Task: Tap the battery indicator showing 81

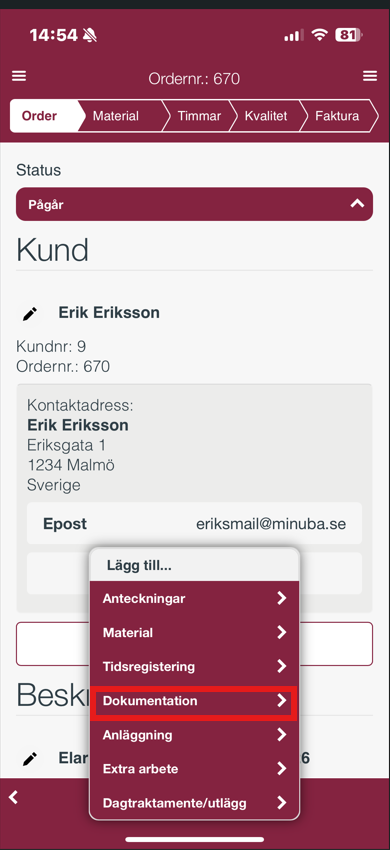Action: click(349, 36)
